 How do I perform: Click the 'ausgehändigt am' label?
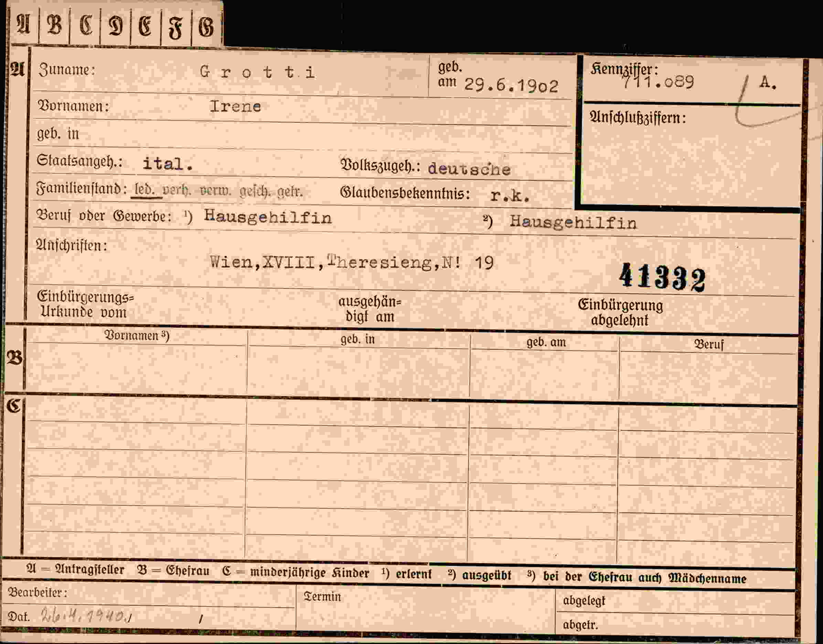[370, 309]
